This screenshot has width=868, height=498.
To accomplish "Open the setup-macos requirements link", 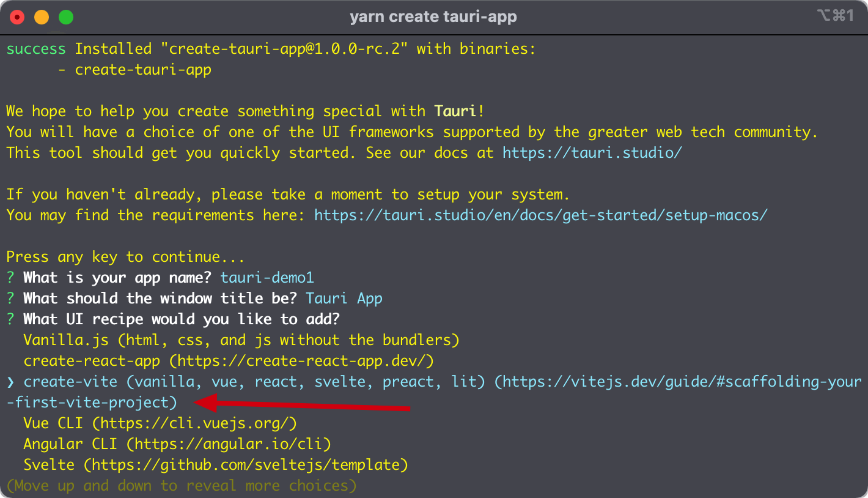I will tap(541, 215).
